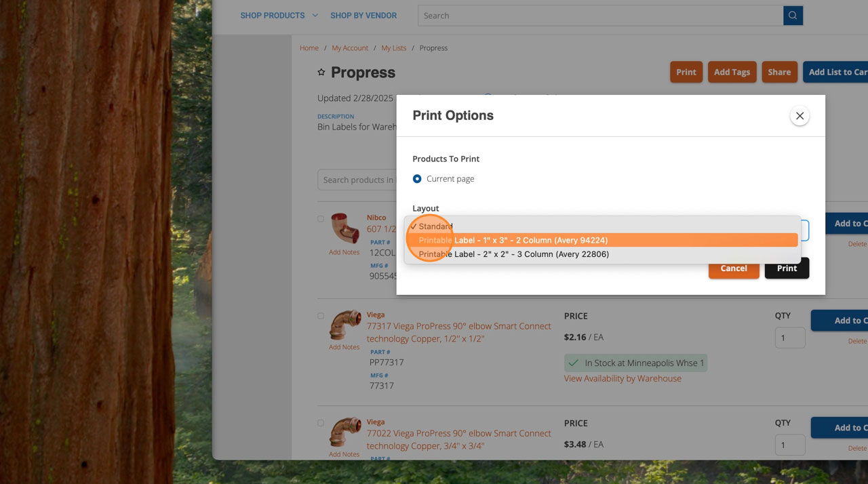Image resolution: width=868 pixels, height=484 pixels.
Task: Click the star icon beside Propress
Action: click(x=321, y=73)
